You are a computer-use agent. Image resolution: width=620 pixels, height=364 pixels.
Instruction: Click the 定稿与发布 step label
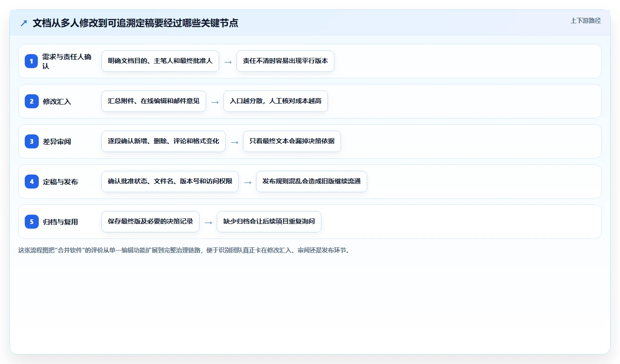pos(60,182)
